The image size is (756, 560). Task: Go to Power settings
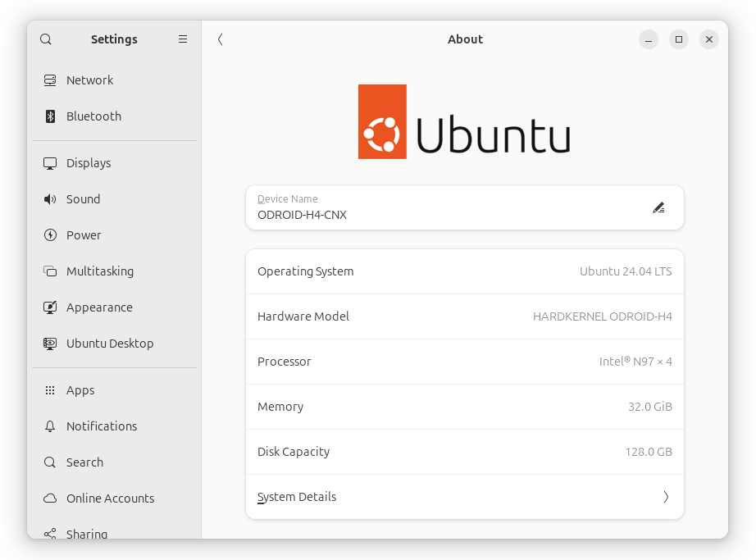[114, 235]
